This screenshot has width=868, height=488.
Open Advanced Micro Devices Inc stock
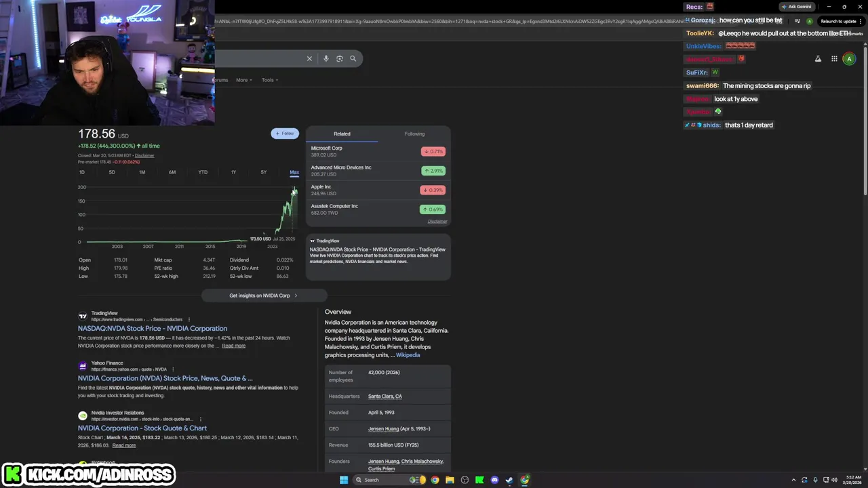click(x=378, y=171)
